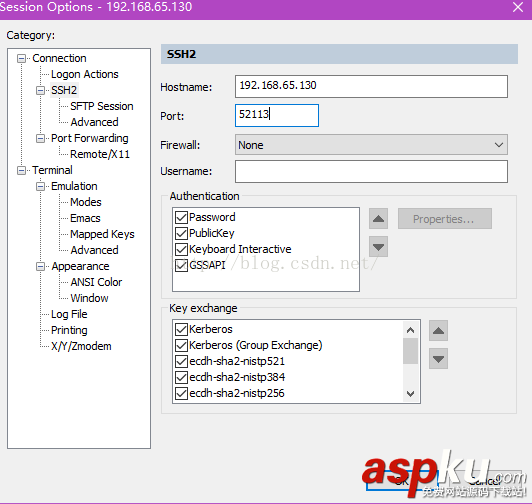Select Port Forwarding category label

pyautogui.click(x=90, y=138)
